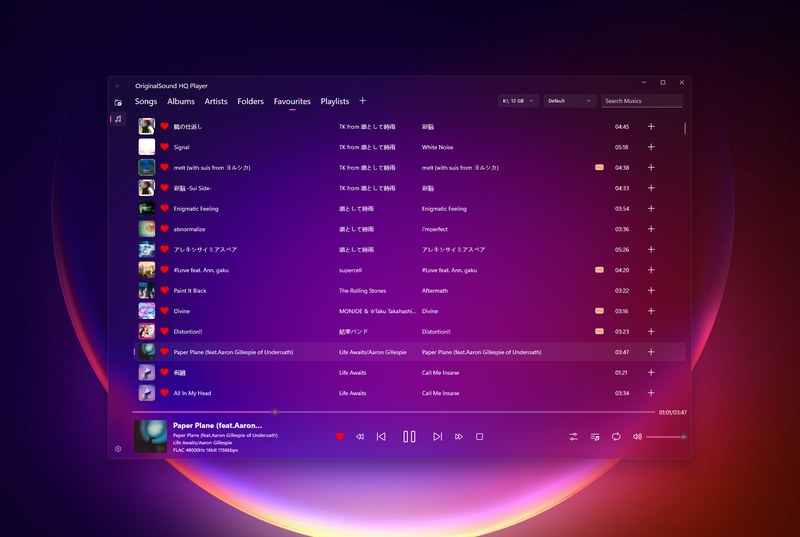800x537 pixels.
Task: Click plus icon for Paper Plane row
Action: pos(651,352)
